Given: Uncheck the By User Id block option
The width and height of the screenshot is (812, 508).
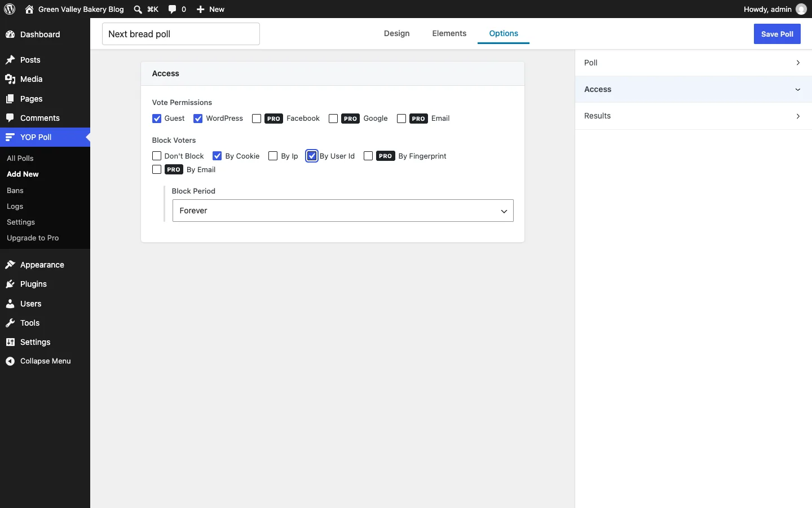Looking at the screenshot, I should click(312, 156).
